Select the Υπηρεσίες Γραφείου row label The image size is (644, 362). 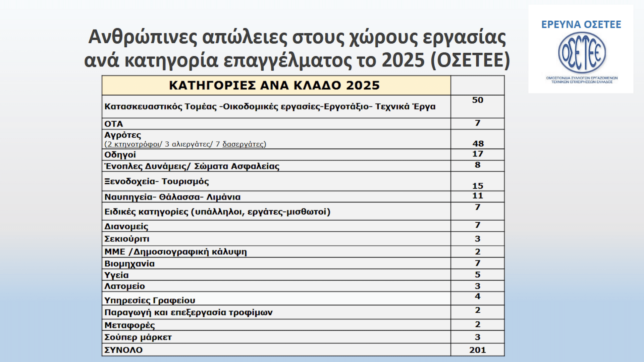click(x=150, y=300)
